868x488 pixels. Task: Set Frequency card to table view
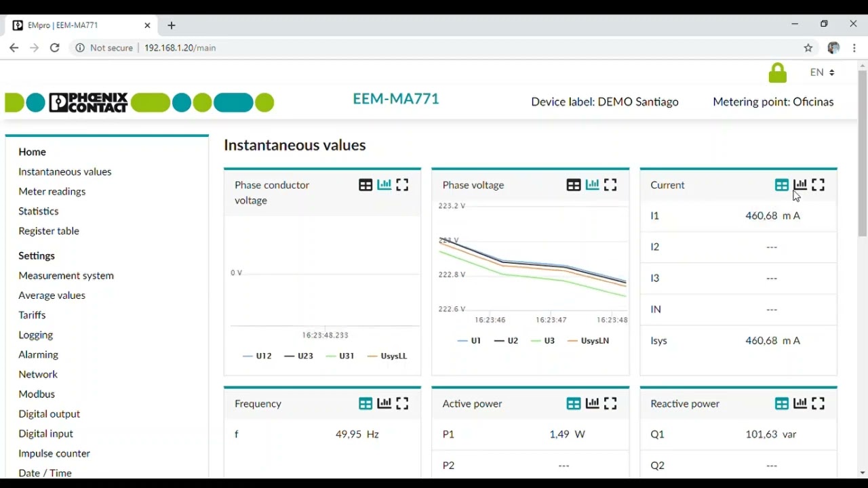point(366,404)
